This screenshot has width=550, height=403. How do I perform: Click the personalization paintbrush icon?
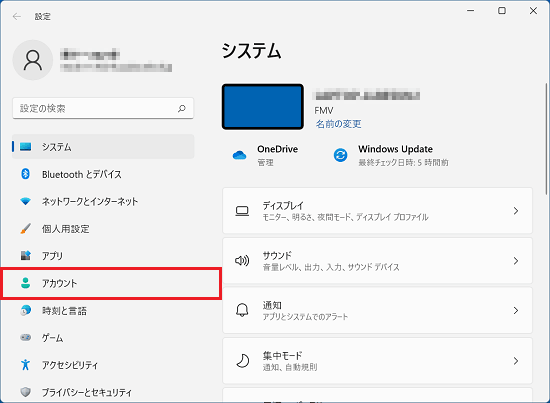click(x=25, y=229)
